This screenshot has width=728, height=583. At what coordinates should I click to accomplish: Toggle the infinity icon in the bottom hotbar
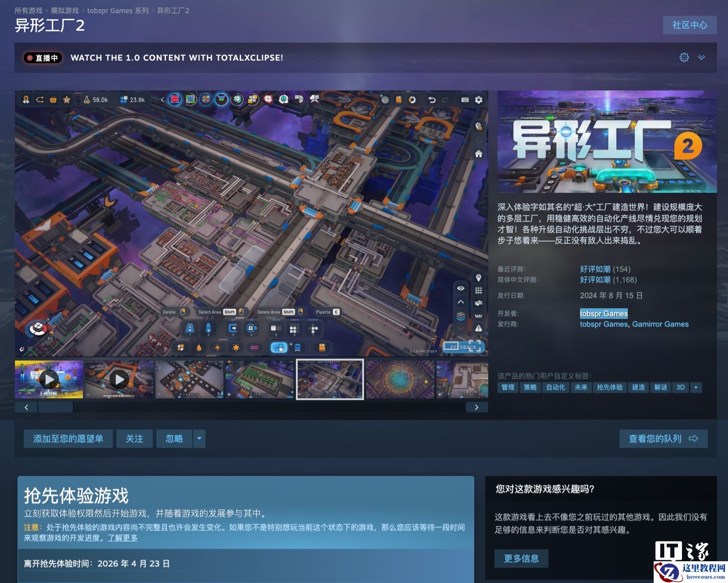pos(254,347)
